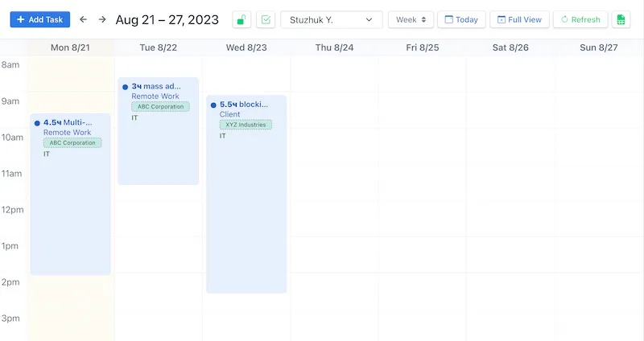The image size is (644, 341).
Task: Open the Stuzhuk Y. user dropdown
Action: pyautogui.click(x=331, y=19)
